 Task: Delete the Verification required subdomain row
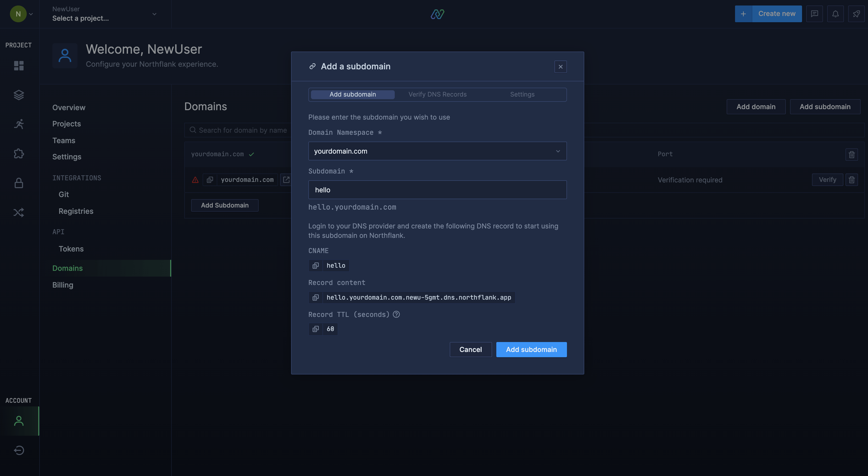coord(852,180)
